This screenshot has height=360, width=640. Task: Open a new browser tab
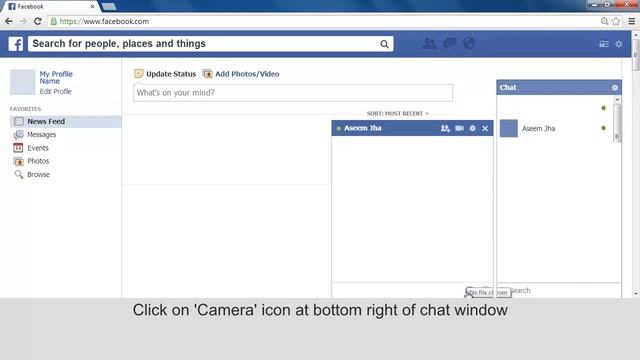pos(109,7)
